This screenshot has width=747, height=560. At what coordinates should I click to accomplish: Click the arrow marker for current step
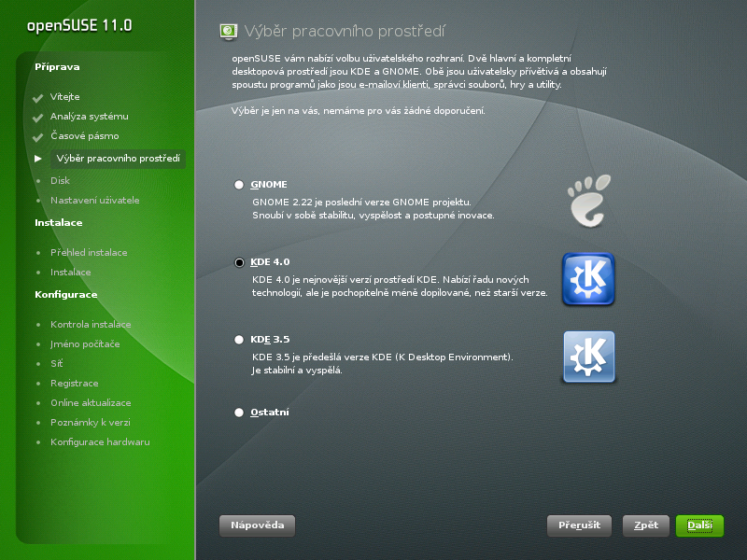38,159
